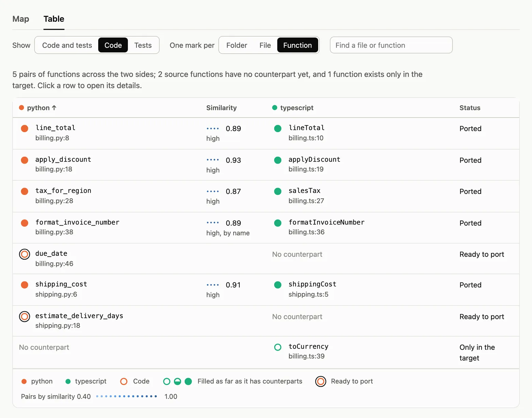Click the similarity dots for shipping_cost

click(x=213, y=285)
